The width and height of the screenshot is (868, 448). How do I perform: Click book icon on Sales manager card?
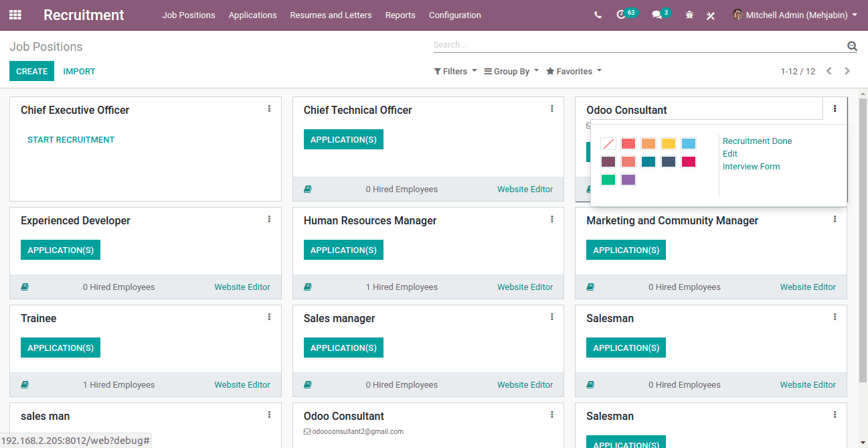[308, 385]
